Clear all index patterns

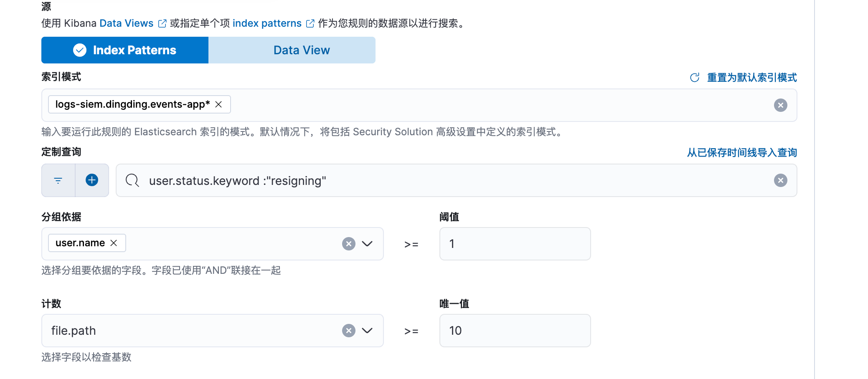pos(780,105)
